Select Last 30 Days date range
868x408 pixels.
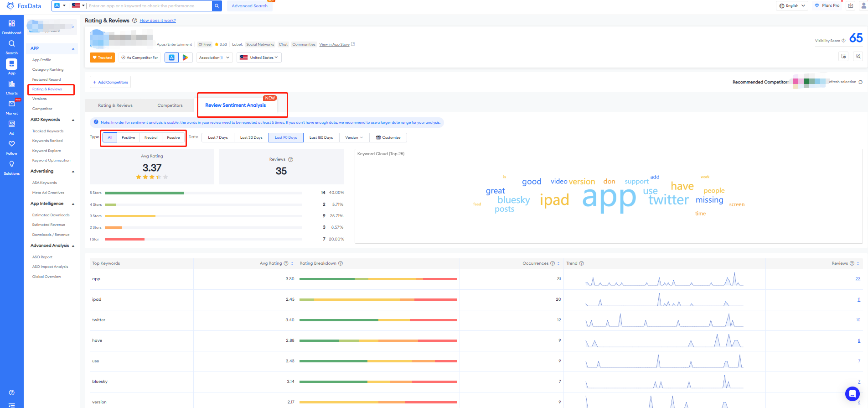coord(251,137)
